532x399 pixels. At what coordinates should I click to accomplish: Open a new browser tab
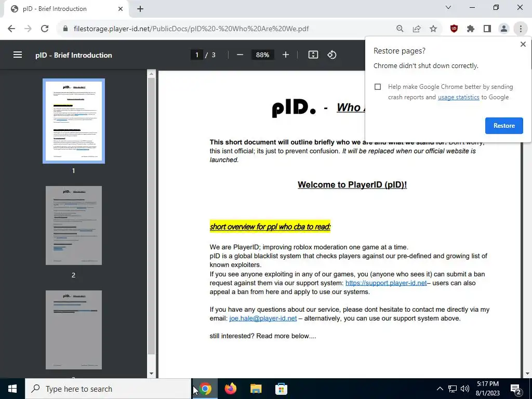click(140, 9)
